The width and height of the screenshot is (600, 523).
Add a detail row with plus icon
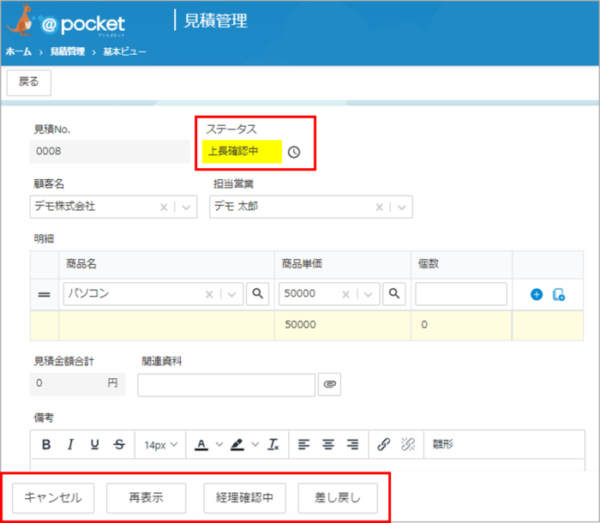point(536,295)
